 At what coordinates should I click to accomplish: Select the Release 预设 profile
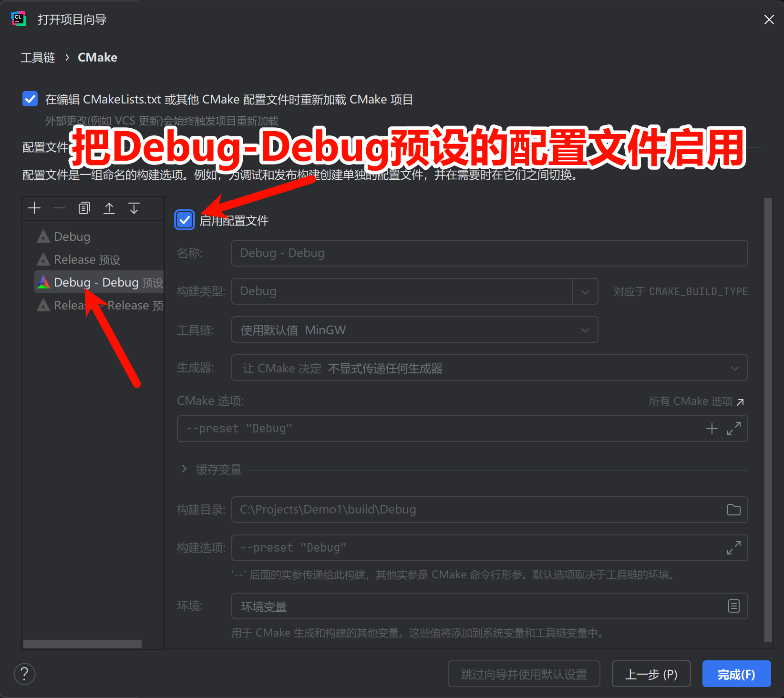pos(87,259)
